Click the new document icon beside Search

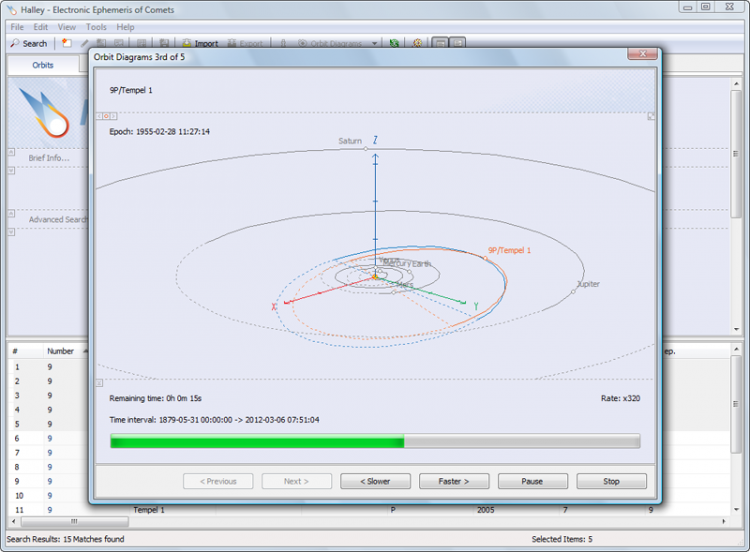click(66, 43)
